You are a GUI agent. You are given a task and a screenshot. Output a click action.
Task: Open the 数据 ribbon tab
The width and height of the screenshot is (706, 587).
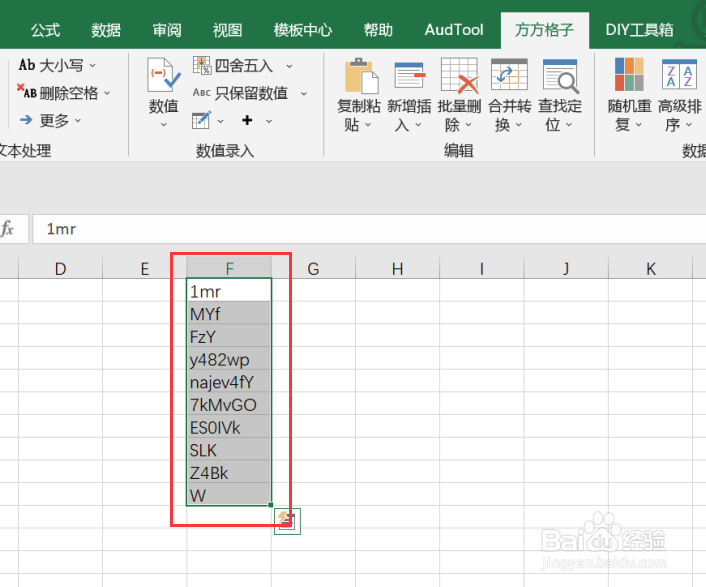coord(106,30)
